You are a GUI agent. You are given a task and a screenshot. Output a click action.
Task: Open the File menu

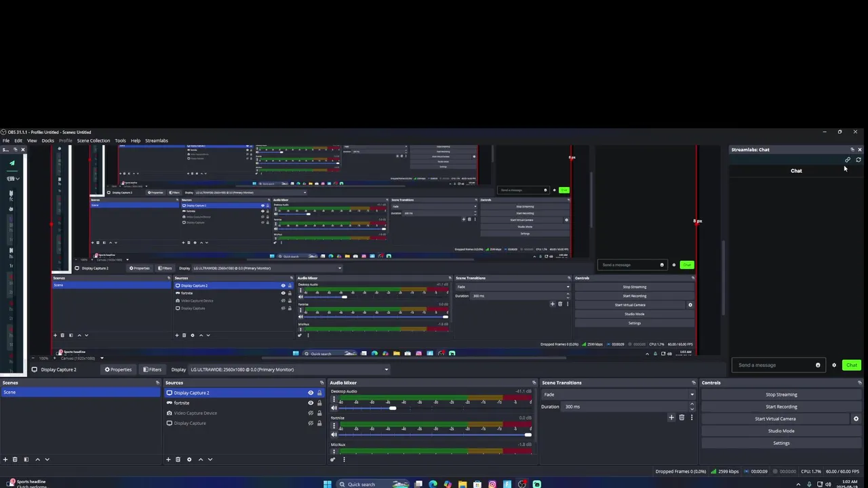point(5,141)
